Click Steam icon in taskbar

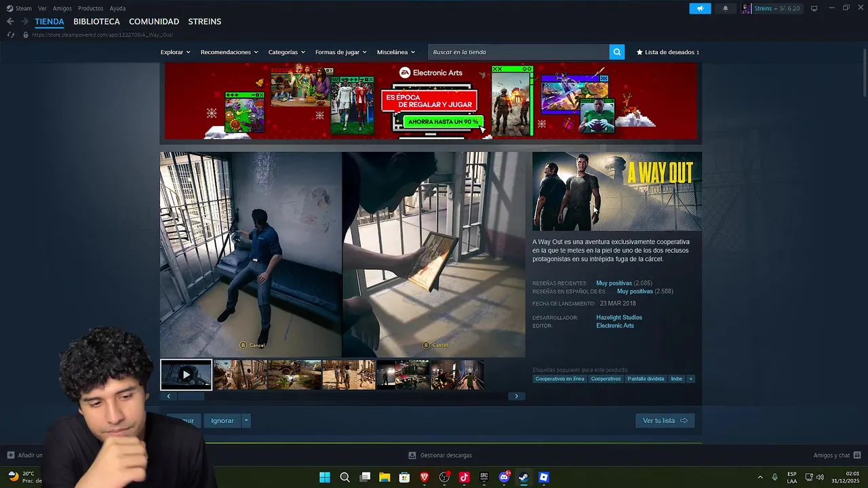pyautogui.click(x=524, y=477)
